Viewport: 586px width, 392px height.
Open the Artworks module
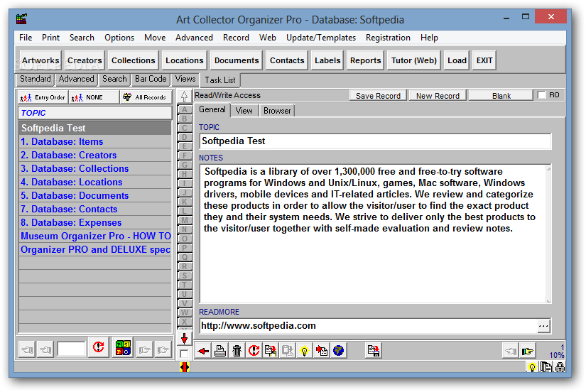click(40, 60)
